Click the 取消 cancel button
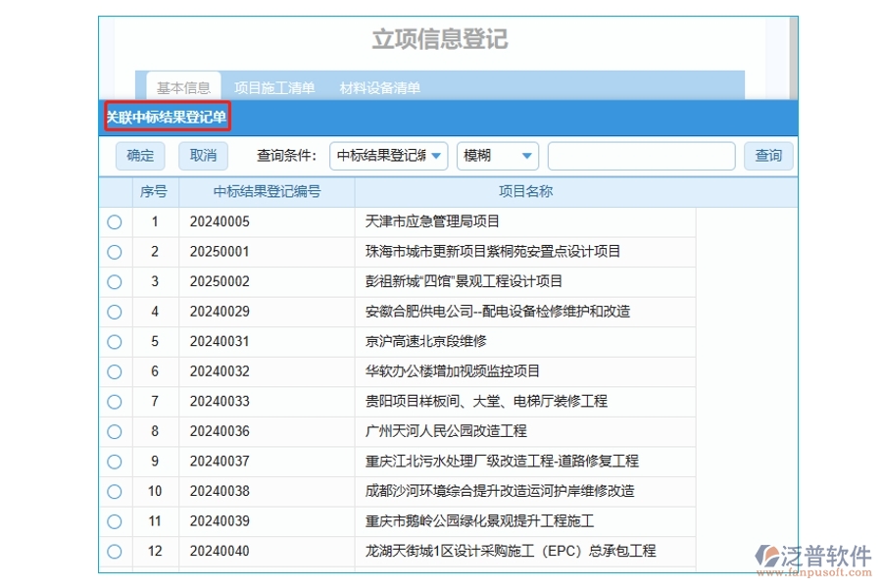The width and height of the screenshot is (882, 588). 203,156
